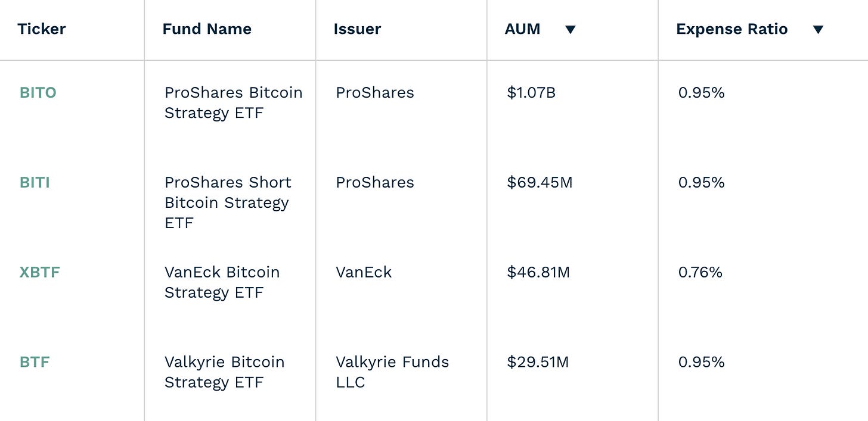Select the Ticker column header
Image resolution: width=868 pixels, height=421 pixels.
tap(42, 29)
